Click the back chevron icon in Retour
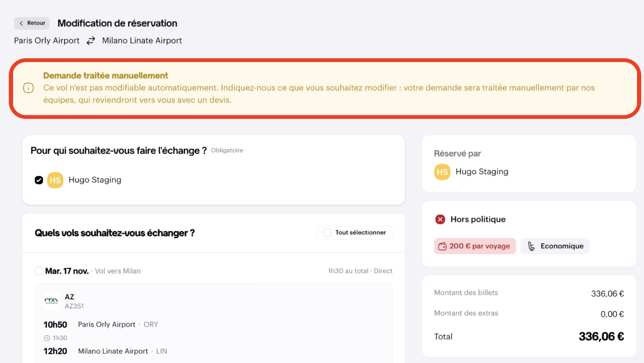Screen dimensions: 644x363 pyautogui.click(x=21, y=23)
